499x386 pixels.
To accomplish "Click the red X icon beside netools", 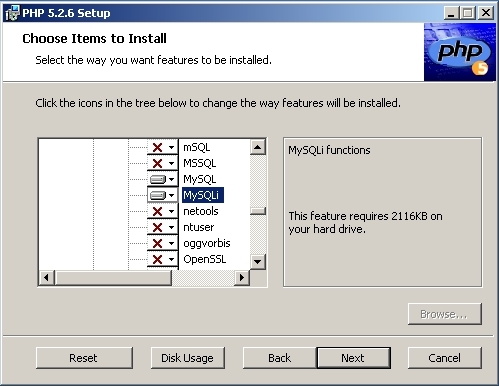I will point(157,211).
